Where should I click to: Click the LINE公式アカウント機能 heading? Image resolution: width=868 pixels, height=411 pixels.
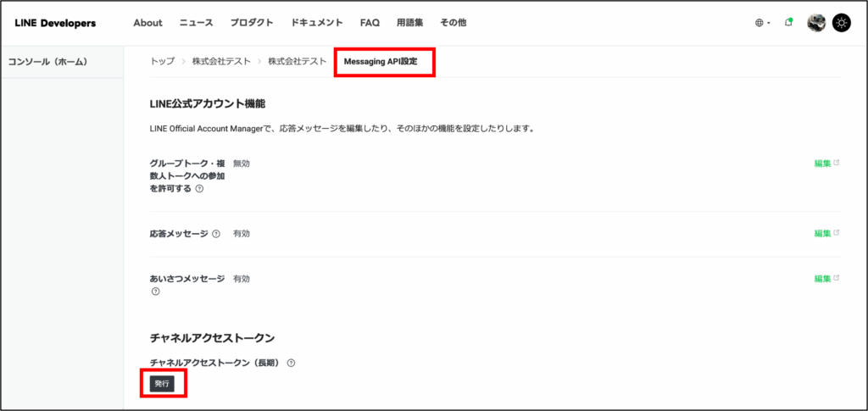208,104
